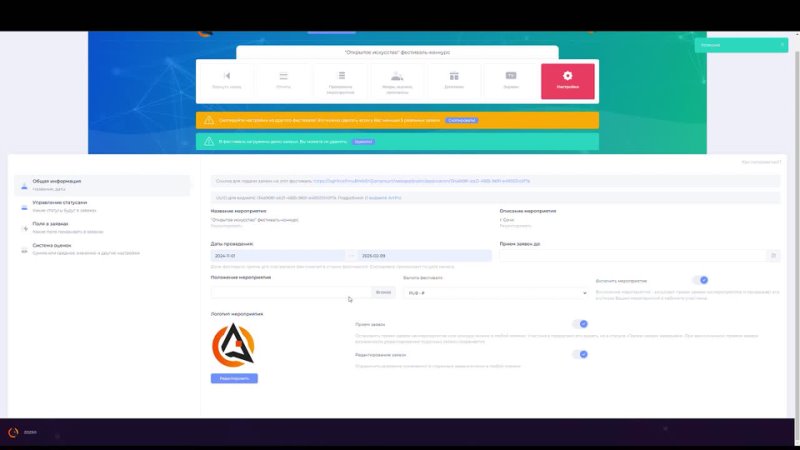Toggle the Включить мероприятие switch
The width and height of the screenshot is (800, 450).
[702, 281]
